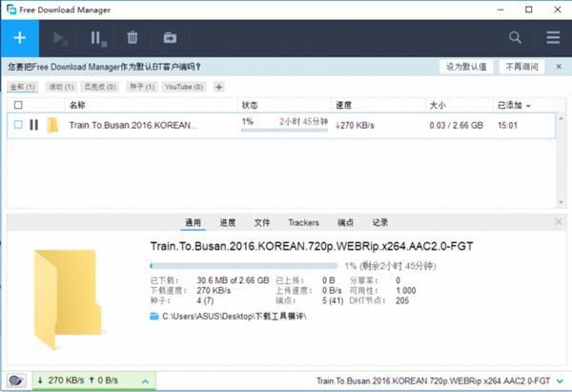Delete download with the trash icon
This screenshot has width=572, height=392.
(x=133, y=37)
